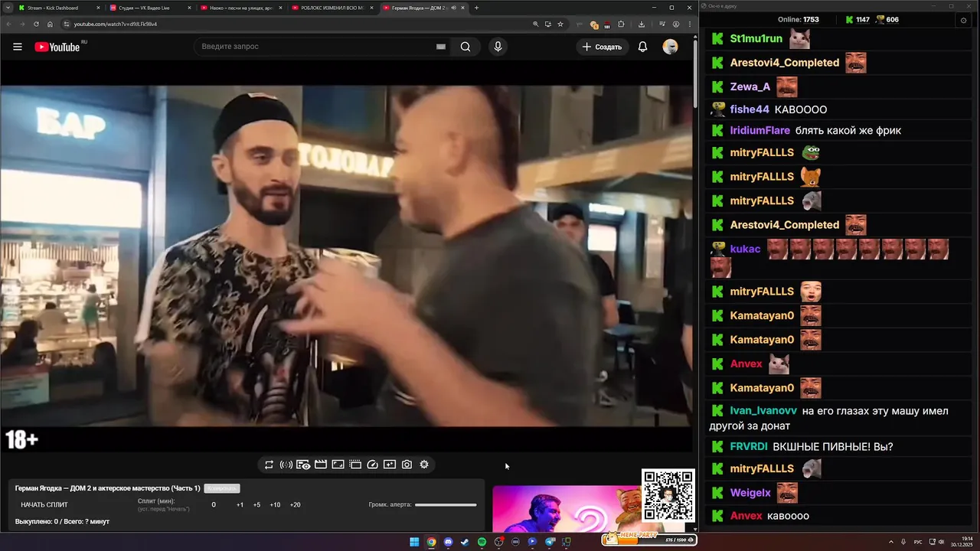Image resolution: width=980 pixels, height=551 pixels.
Task: Add +1 minute to split
Action: tap(240, 505)
